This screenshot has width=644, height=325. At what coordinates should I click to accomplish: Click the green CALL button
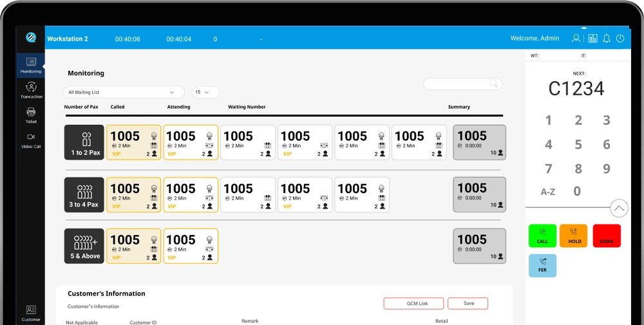point(542,236)
